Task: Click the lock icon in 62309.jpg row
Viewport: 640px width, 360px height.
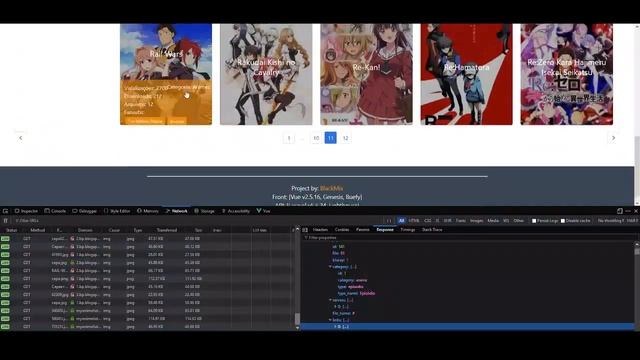Action: 72,295
